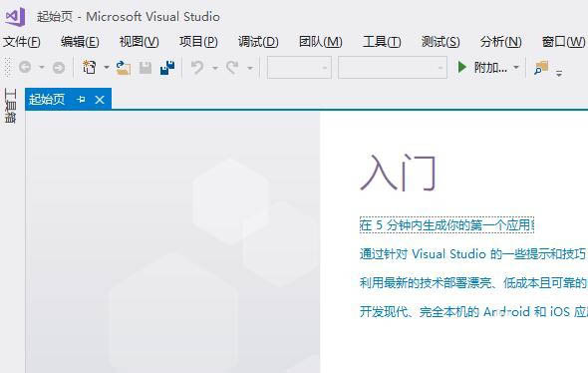The image size is (588, 373).
Task: Pin the 起始页 tab with pin icon
Action: click(81, 100)
